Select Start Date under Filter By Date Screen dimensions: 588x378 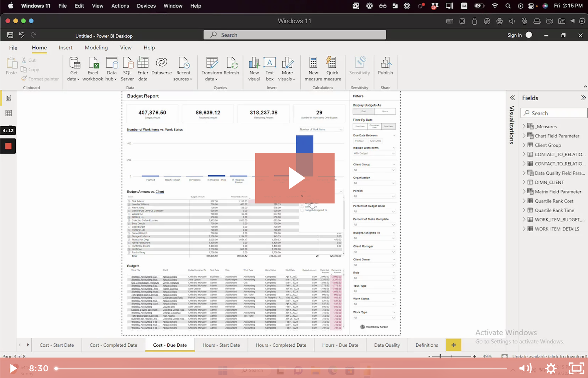point(360,126)
